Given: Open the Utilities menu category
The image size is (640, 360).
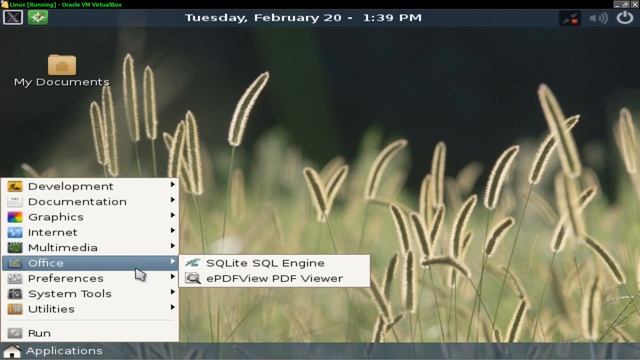Looking at the screenshot, I should point(90,309).
